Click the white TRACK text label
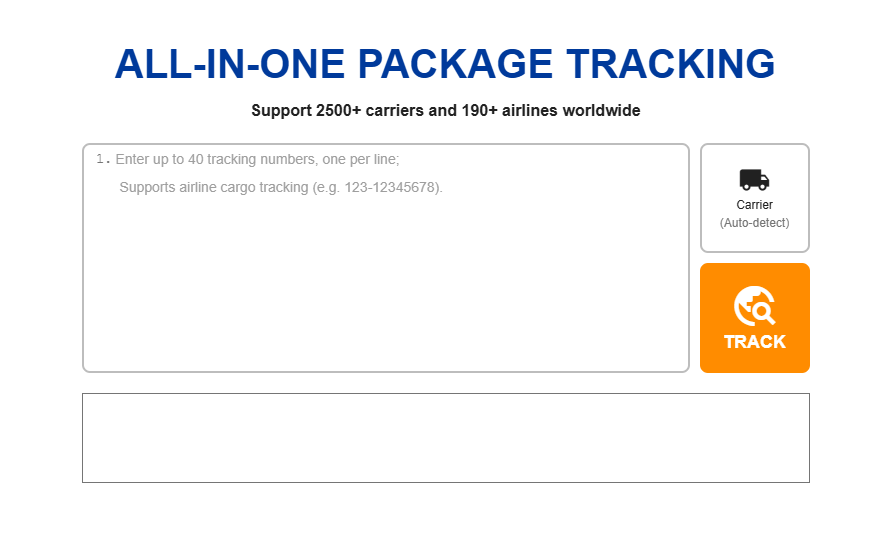 point(755,342)
